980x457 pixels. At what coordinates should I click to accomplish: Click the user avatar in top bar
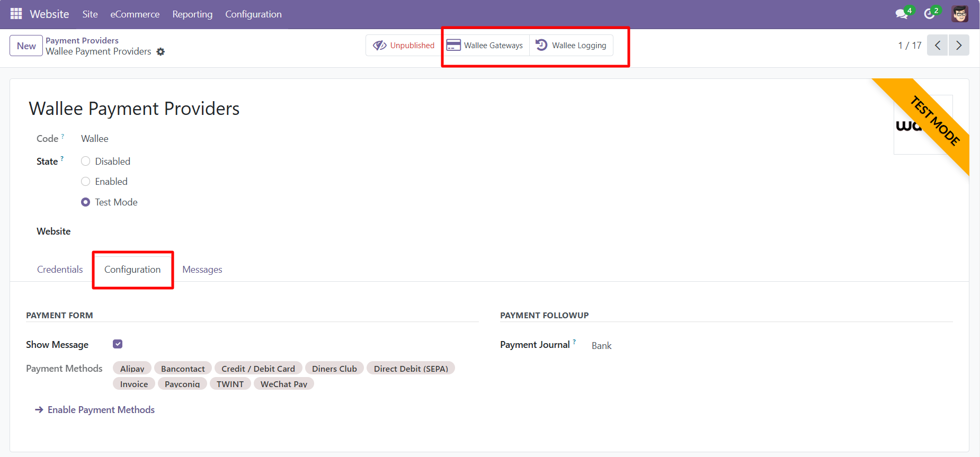pyautogui.click(x=959, y=14)
